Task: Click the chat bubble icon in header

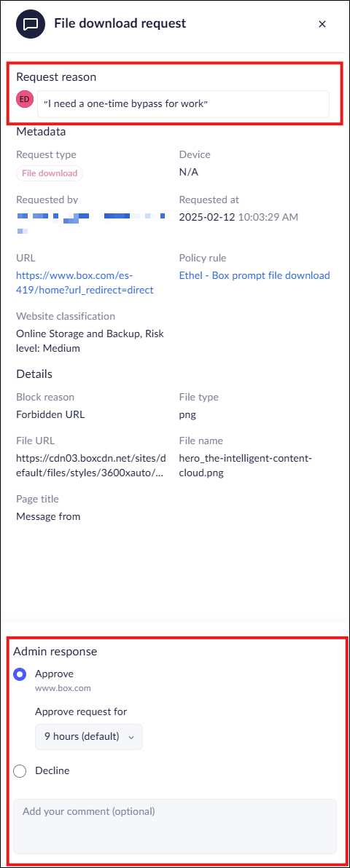Action: click(31, 24)
